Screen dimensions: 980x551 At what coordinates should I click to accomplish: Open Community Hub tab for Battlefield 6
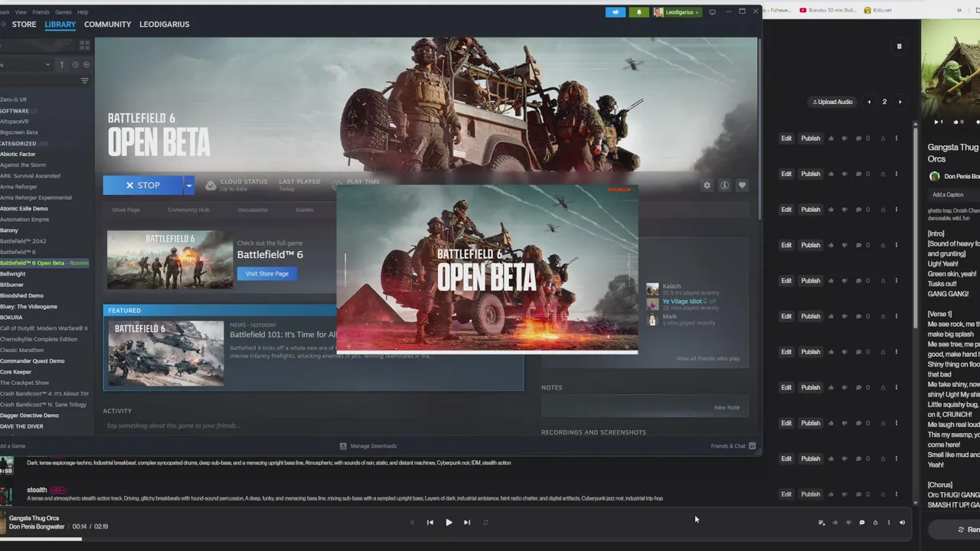tap(188, 210)
